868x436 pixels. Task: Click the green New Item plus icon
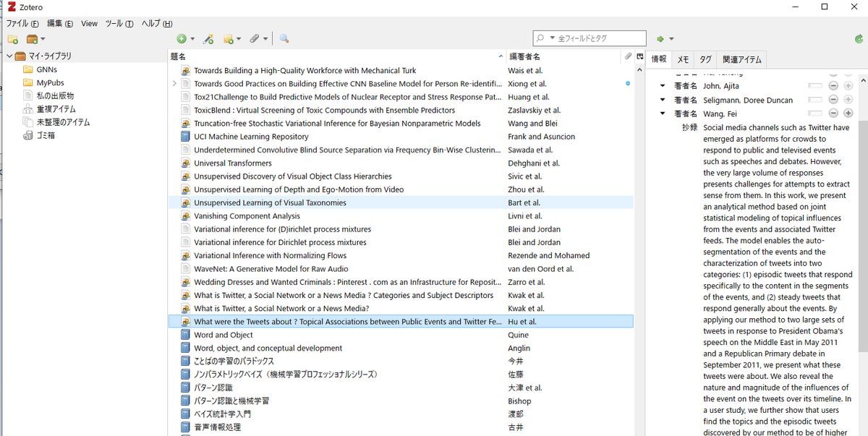[182, 39]
